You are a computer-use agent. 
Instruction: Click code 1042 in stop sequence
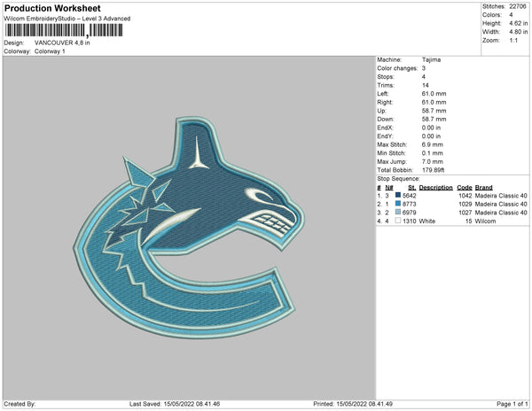pos(465,196)
